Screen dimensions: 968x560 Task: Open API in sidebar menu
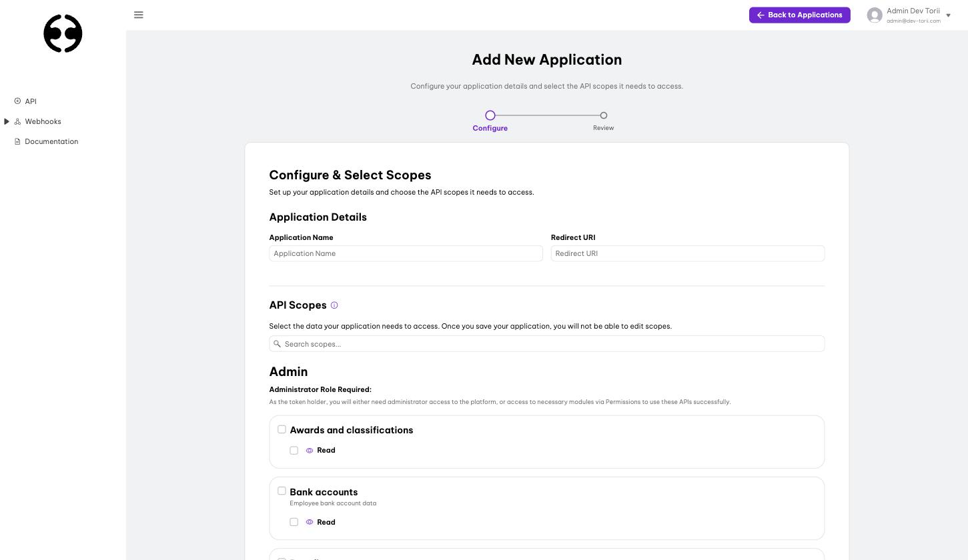31,101
